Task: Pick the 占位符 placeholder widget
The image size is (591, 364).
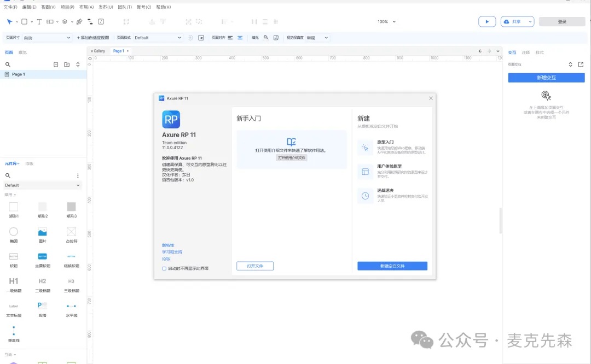Action: pos(71,234)
